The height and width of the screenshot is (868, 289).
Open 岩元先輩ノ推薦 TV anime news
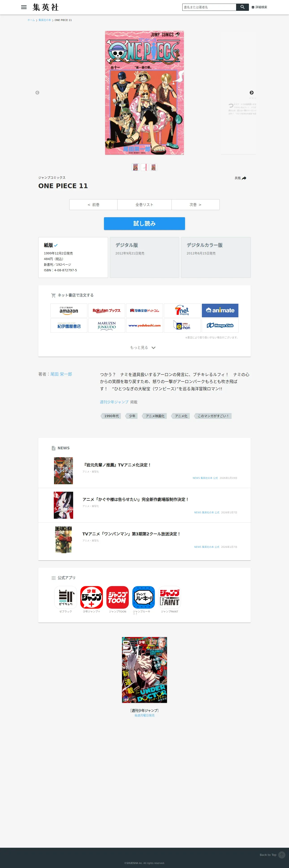[117, 465]
